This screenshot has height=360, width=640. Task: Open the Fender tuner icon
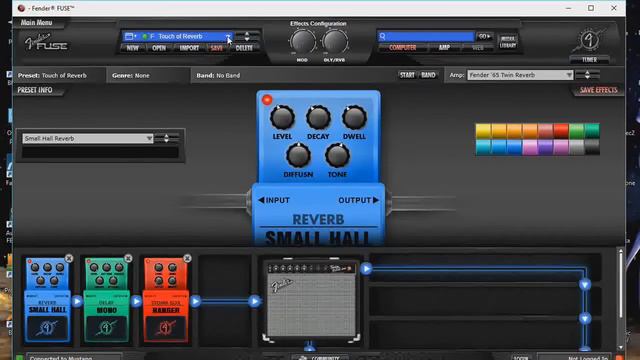click(x=589, y=40)
